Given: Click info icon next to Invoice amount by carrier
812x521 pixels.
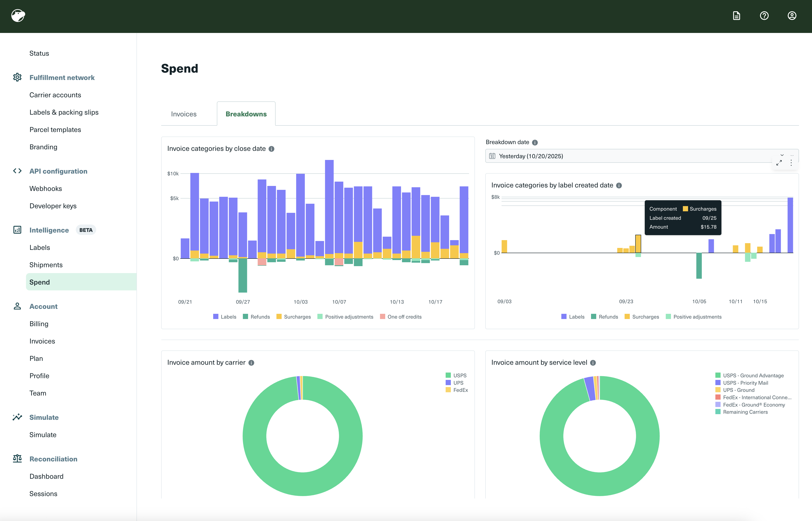Looking at the screenshot, I should click(251, 363).
